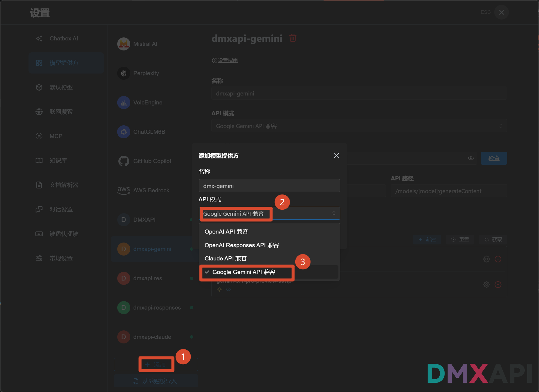Select dmxapi-claude provider avatar

tap(124, 337)
